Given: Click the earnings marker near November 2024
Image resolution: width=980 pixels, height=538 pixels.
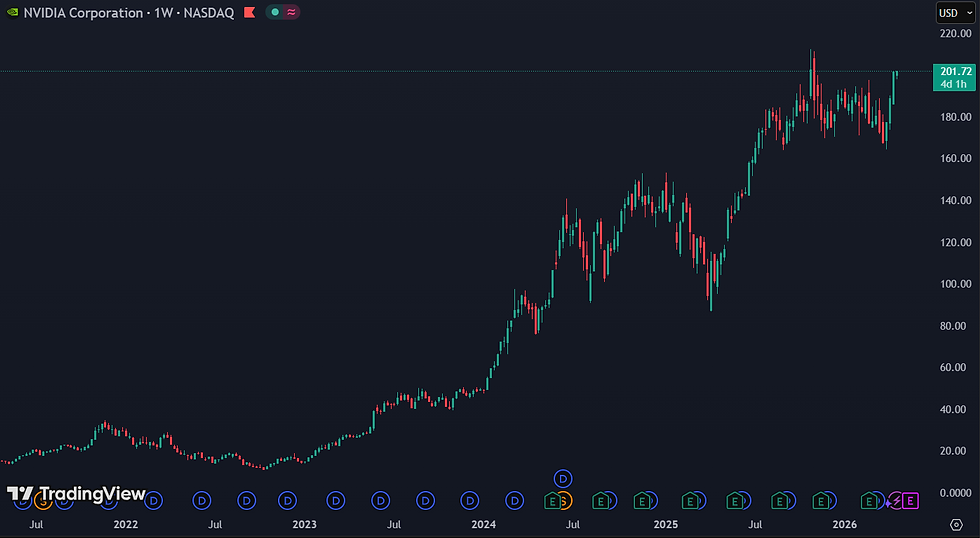Looking at the screenshot, I should tap(641, 501).
